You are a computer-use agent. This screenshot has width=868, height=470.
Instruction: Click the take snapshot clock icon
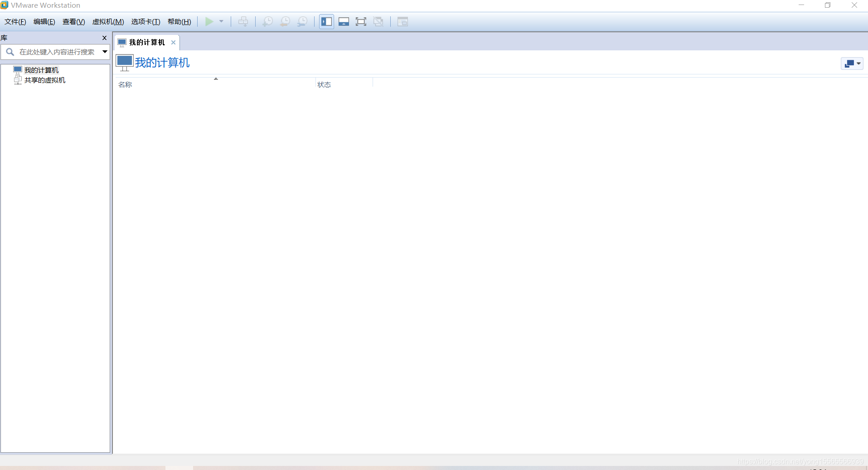(x=268, y=22)
